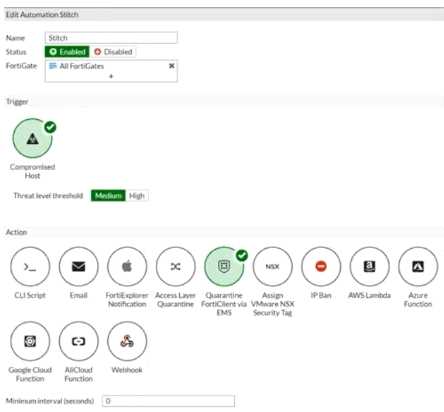Set threat level threshold to Medium
Image resolution: width=444 pixels, height=412 pixels.
[x=108, y=196]
